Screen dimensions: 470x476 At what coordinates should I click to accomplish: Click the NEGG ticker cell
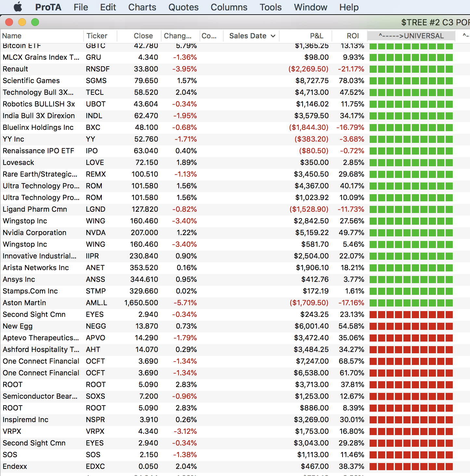[x=96, y=326]
